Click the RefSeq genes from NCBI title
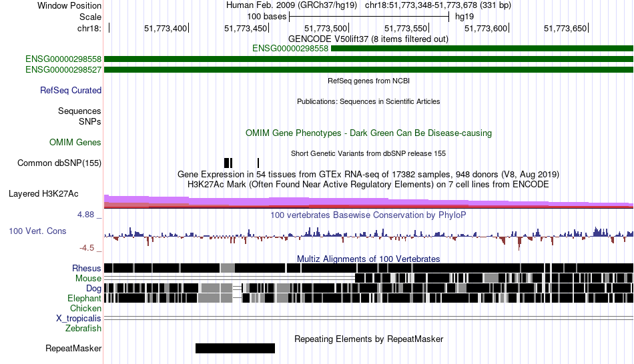The width and height of the screenshot is (634, 364). point(368,81)
